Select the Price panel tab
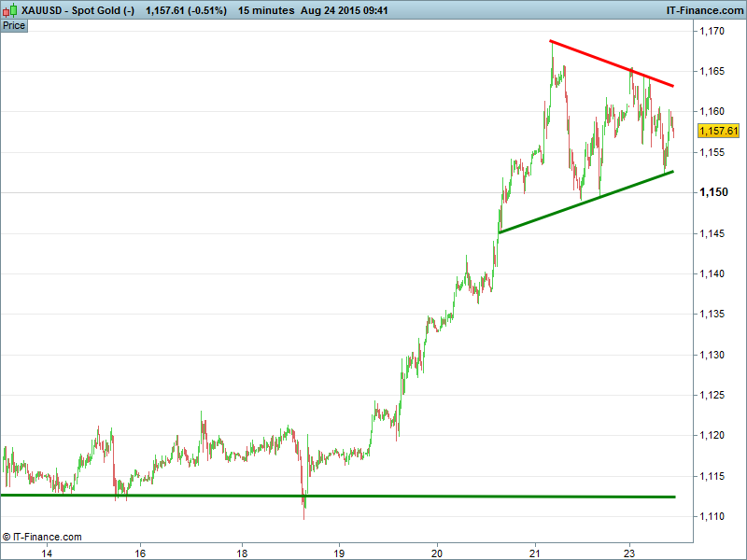The width and height of the screenshot is (747, 560). [x=14, y=25]
